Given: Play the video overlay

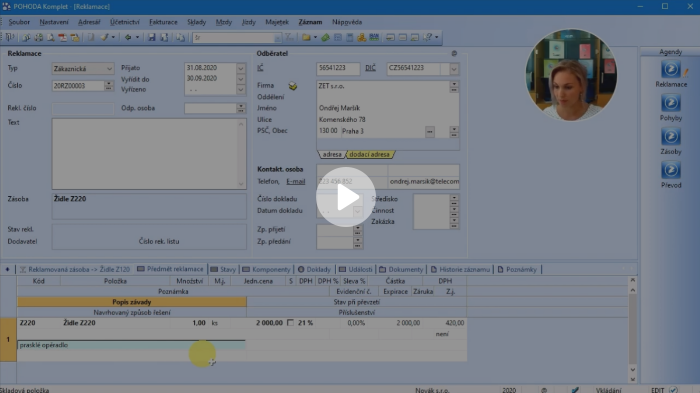Looking at the screenshot, I should click(x=346, y=197).
